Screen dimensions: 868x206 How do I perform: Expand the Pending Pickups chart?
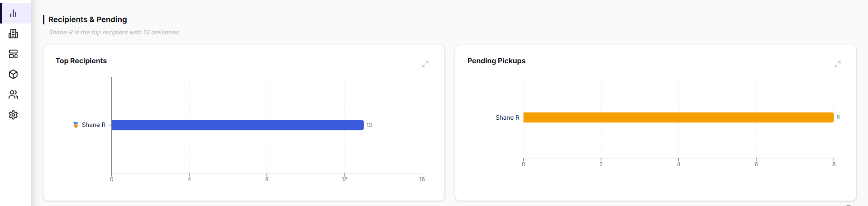point(838,64)
